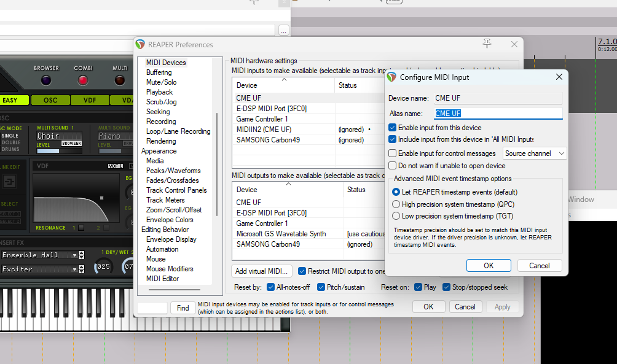
Task: Select MIDIIN2 (CME UF) input device
Action: pos(308,130)
